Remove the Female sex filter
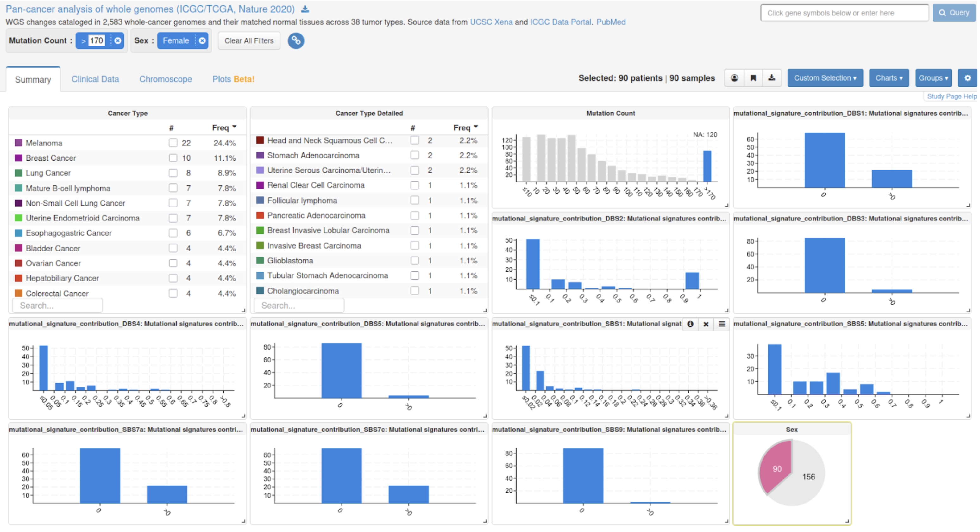Screen dimensions: 980x532 pyautogui.click(x=202, y=41)
